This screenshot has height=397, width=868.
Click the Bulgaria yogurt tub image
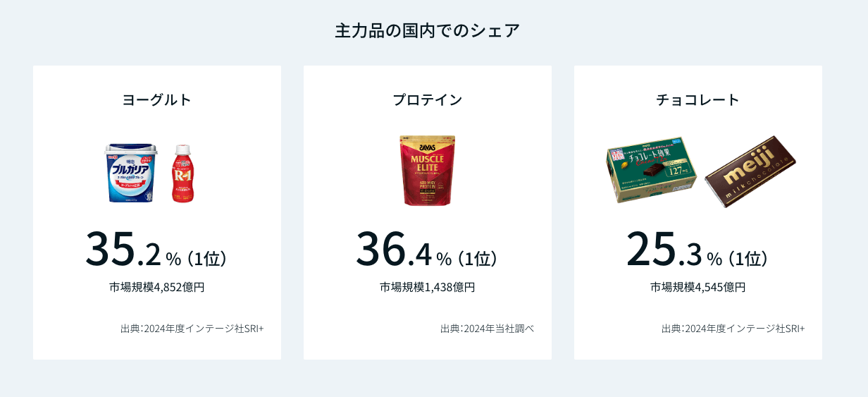132,173
